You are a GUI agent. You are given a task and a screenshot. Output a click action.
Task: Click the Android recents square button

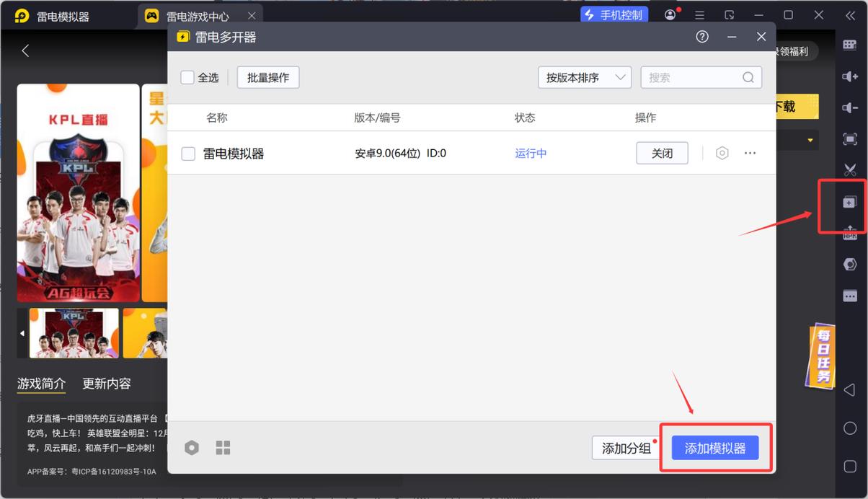(x=849, y=467)
